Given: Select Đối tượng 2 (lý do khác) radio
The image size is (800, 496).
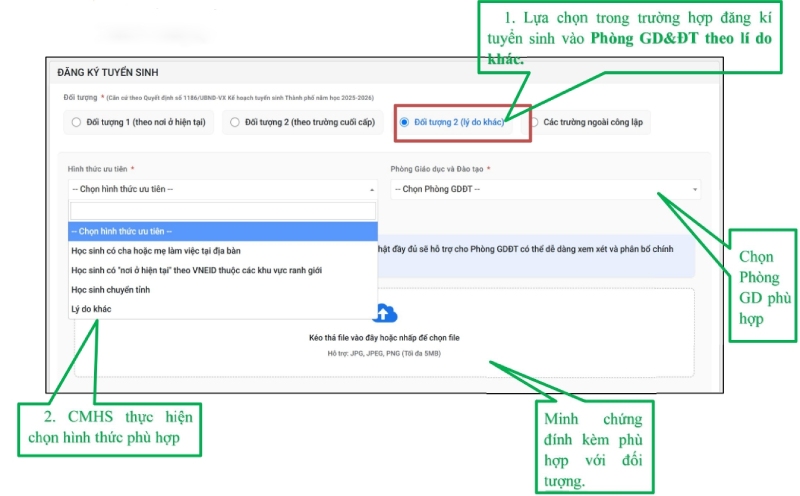Looking at the screenshot, I should [x=404, y=122].
